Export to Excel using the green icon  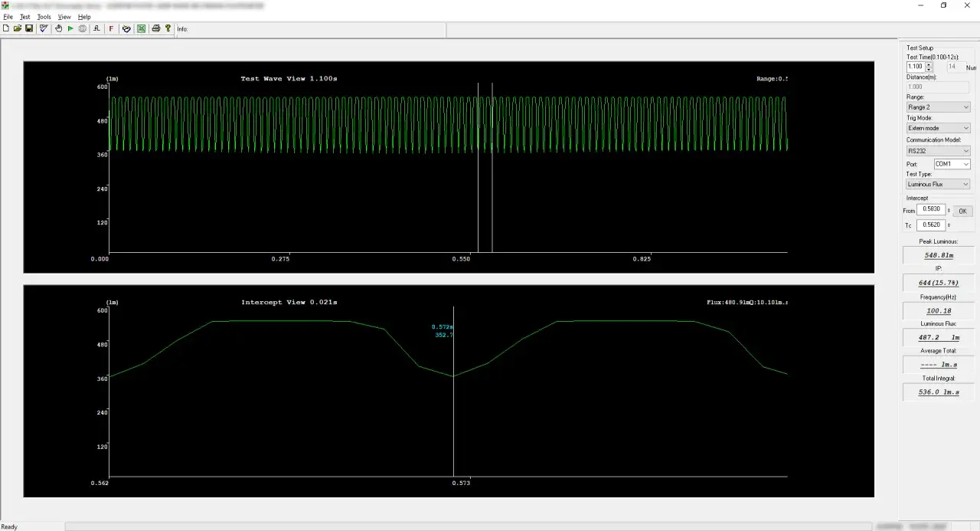pos(141,28)
